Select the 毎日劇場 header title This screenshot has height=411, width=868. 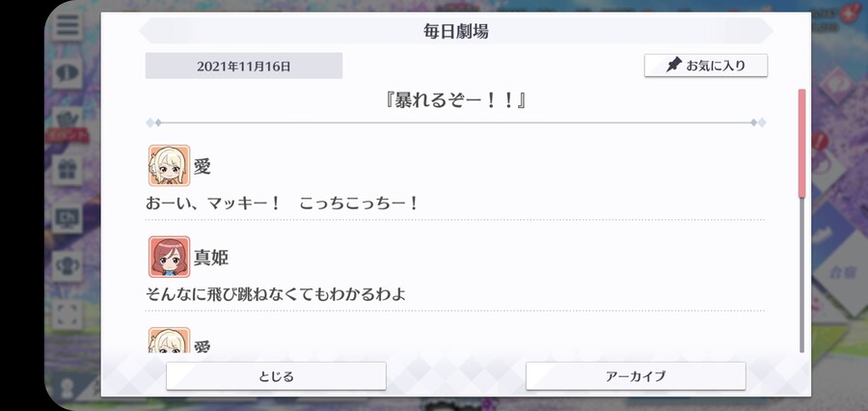[x=455, y=31]
